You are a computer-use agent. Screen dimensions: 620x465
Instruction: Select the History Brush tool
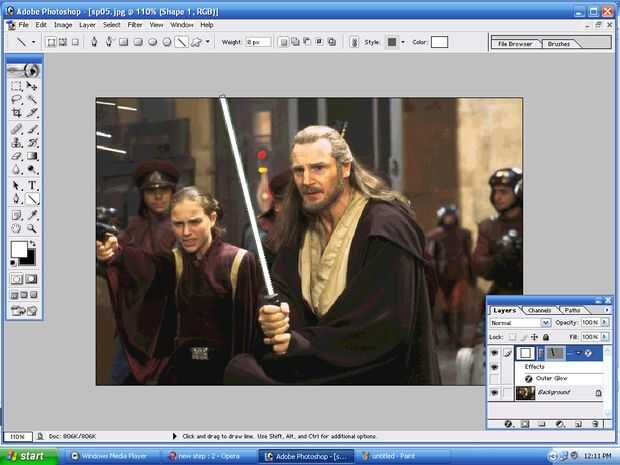click(x=32, y=142)
